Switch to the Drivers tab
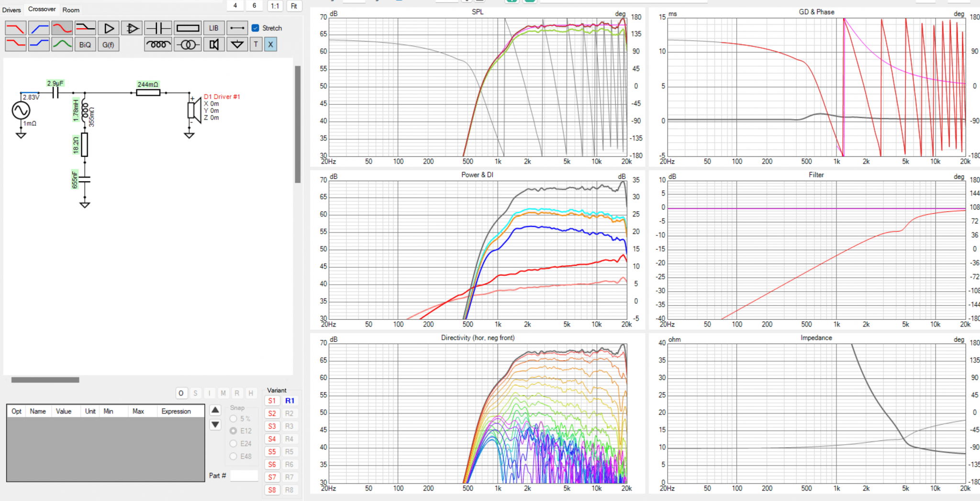Image resolution: width=980 pixels, height=501 pixels. tap(11, 10)
